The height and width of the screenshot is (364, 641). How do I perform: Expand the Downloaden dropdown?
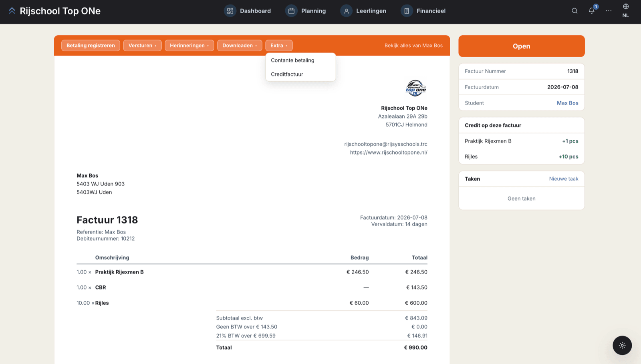tap(240, 46)
